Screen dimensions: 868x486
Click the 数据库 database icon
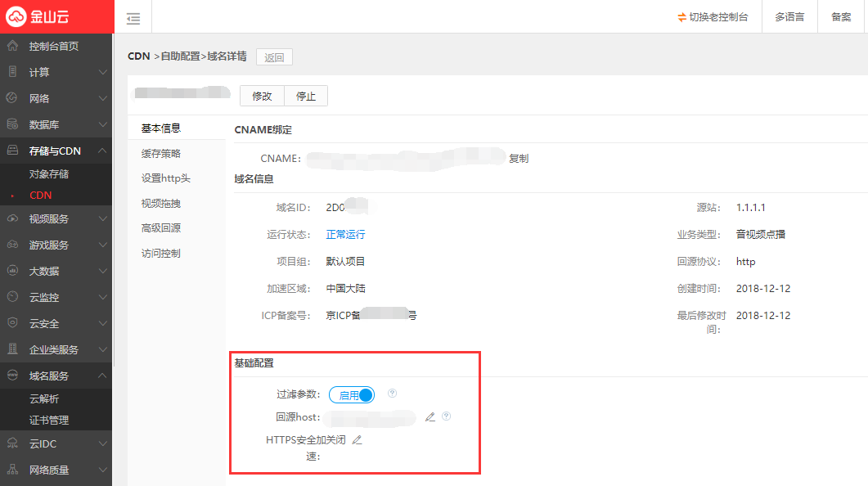click(12, 124)
